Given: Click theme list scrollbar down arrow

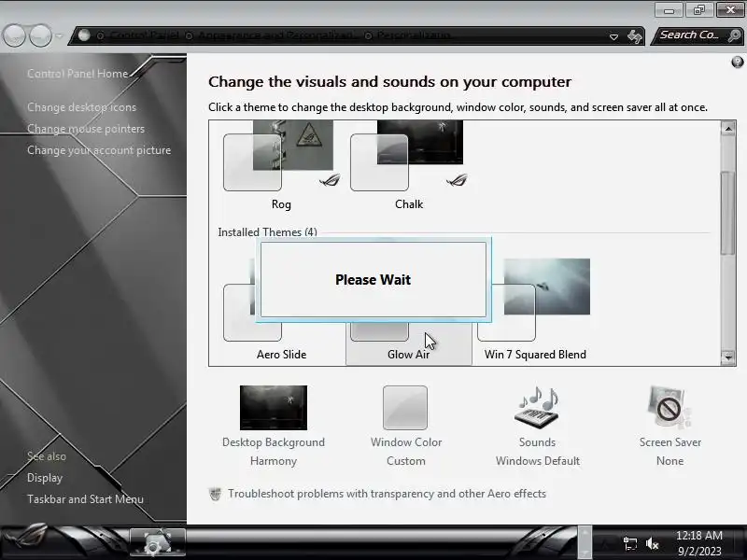Looking at the screenshot, I should click(x=728, y=357).
